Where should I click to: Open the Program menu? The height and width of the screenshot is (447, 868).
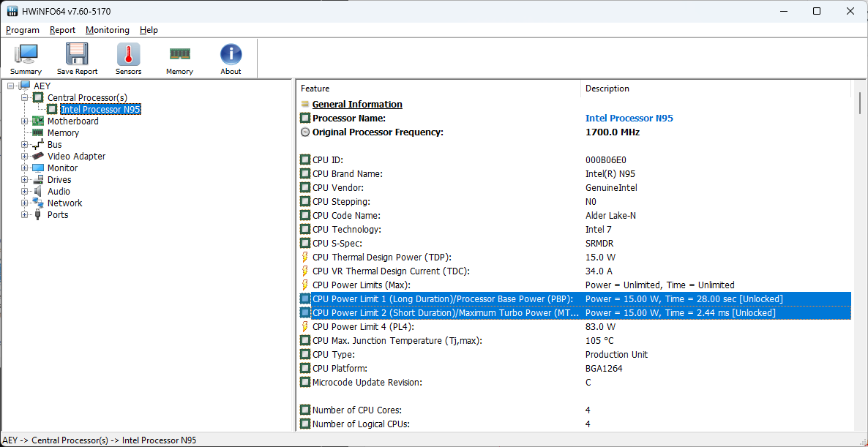(23, 30)
